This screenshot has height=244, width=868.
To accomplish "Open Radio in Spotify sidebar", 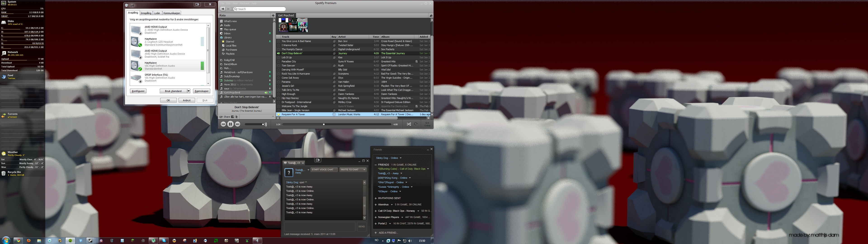I will pyautogui.click(x=227, y=25).
